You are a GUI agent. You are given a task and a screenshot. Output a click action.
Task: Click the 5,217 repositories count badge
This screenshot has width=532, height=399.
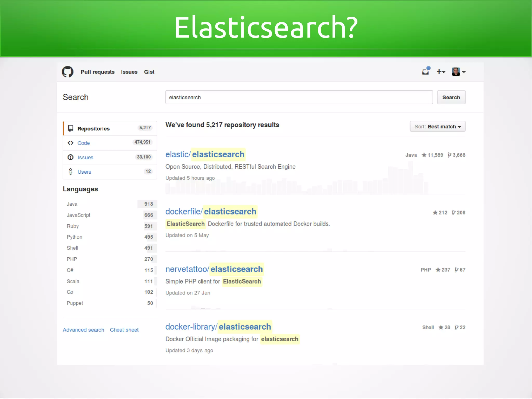(145, 128)
